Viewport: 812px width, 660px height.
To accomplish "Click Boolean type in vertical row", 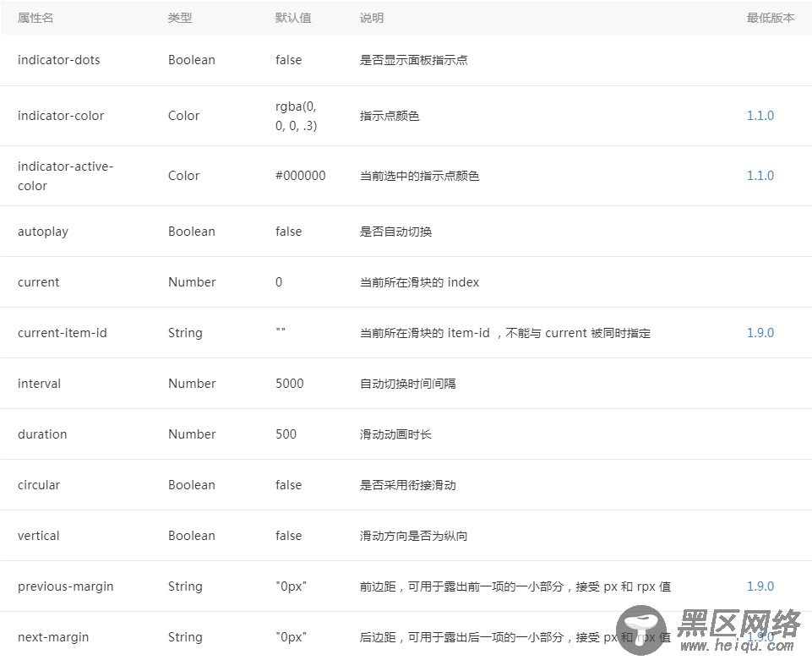I will 191,536.
